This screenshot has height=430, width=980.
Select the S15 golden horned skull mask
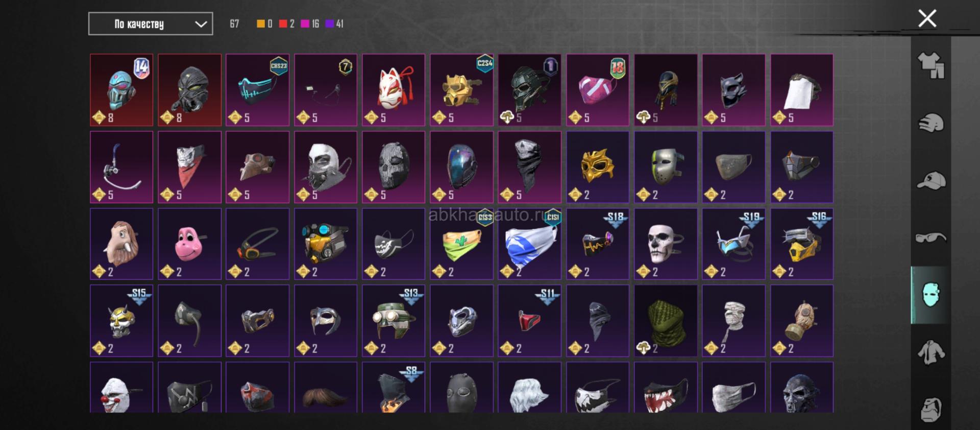click(121, 321)
